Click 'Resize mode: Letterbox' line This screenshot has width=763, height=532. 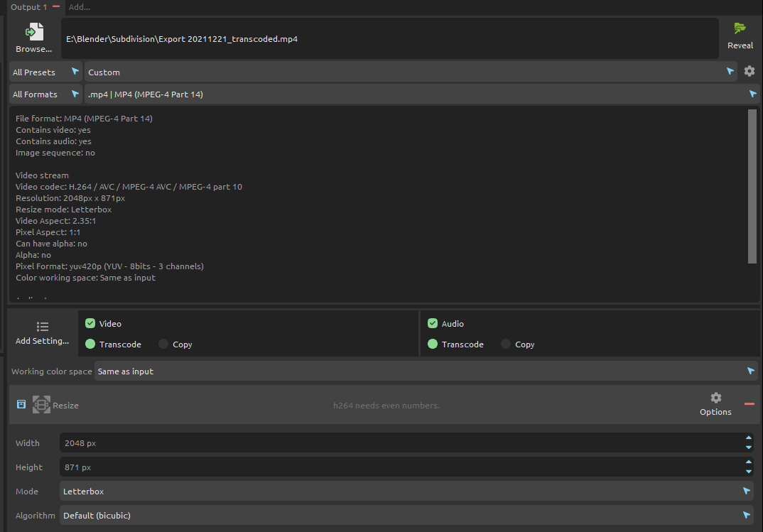[x=64, y=210]
